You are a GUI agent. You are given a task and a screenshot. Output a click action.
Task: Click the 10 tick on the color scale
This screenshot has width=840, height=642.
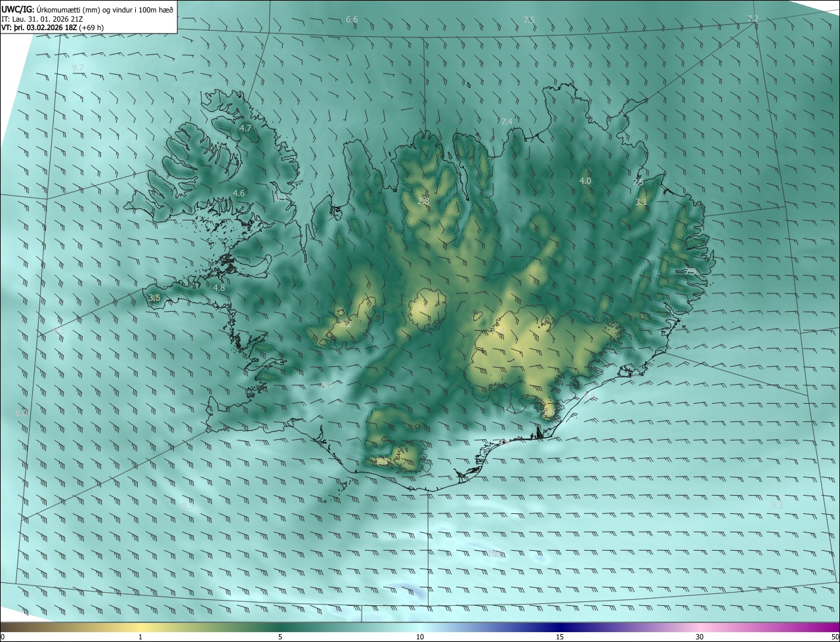click(420, 637)
